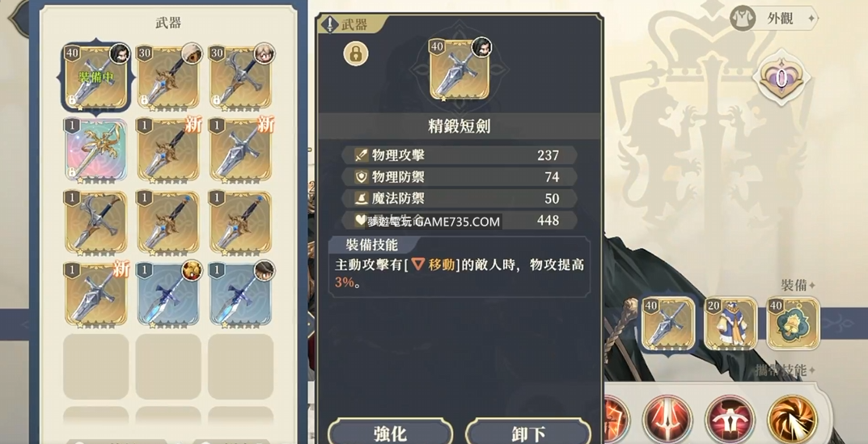The width and height of the screenshot is (868, 444).
Task: Select the level 20 robe armor slot
Action: point(730,323)
